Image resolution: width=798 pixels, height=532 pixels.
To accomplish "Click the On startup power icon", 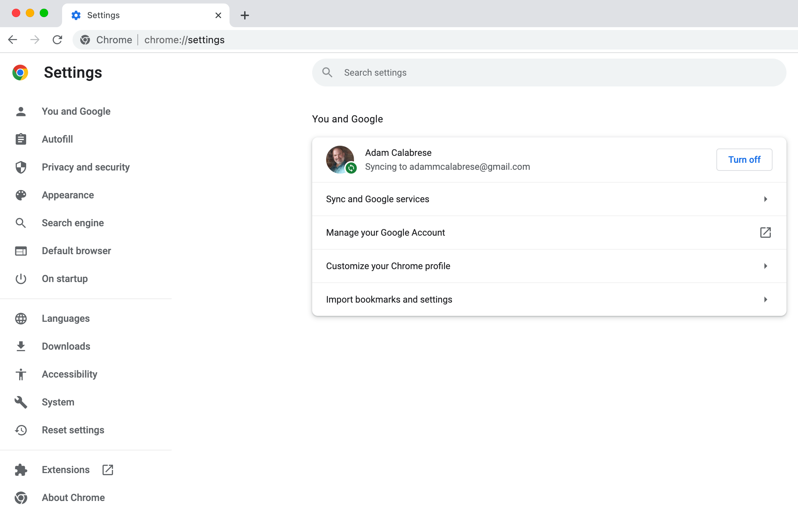I will tap(21, 279).
